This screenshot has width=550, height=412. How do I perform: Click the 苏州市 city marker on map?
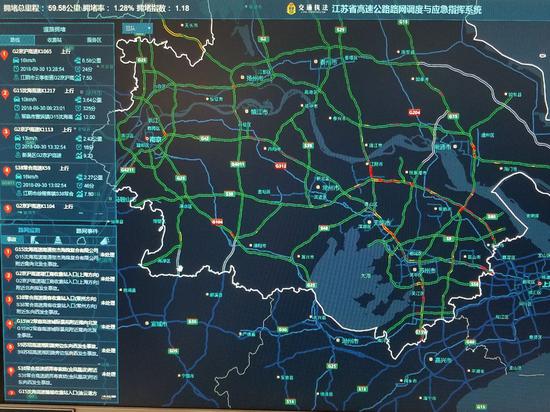coord(415,270)
